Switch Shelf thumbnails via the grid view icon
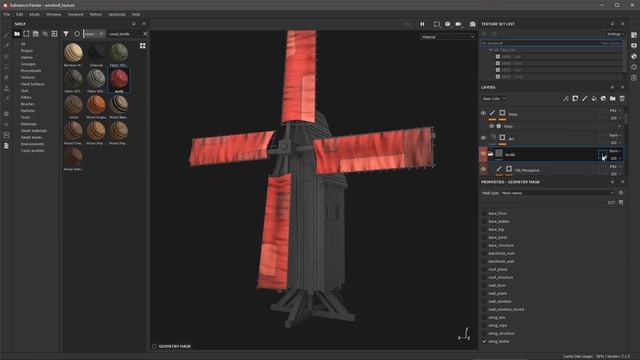Screen dimensions: 640x360 (x=142, y=46)
